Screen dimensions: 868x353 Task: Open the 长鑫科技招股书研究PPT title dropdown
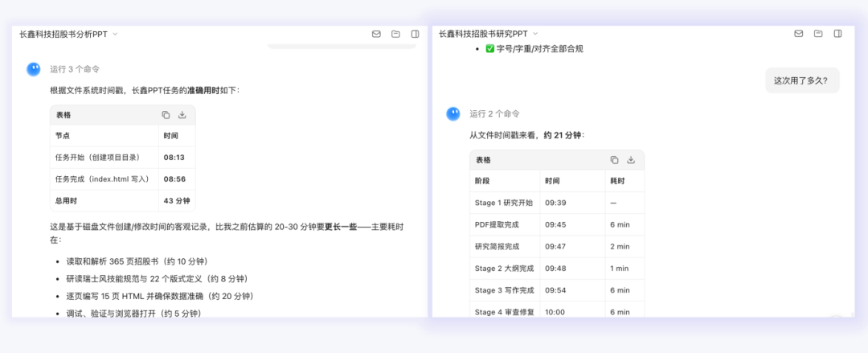[x=535, y=34]
